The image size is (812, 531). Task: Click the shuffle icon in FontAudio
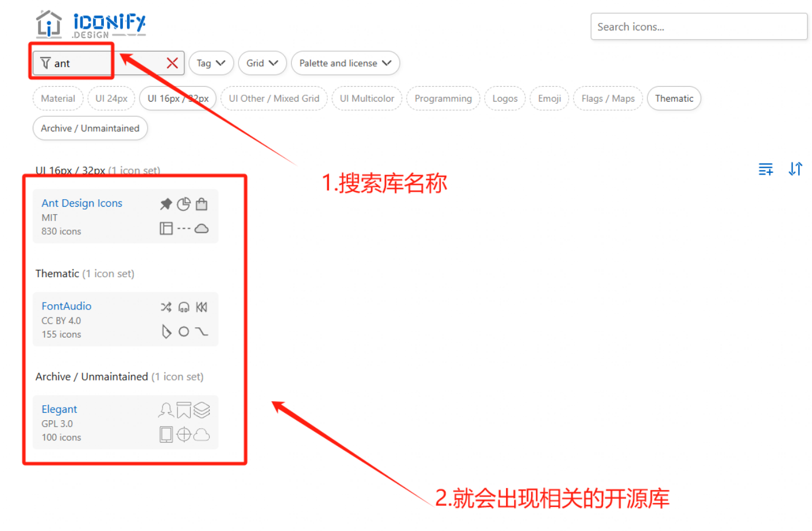[166, 307]
